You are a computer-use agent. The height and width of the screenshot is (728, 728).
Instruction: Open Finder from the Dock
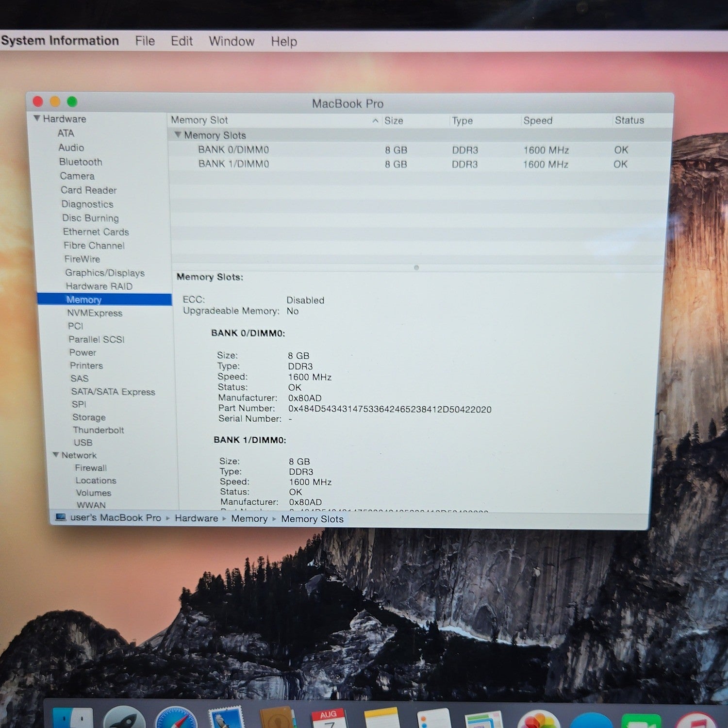[x=73, y=718]
